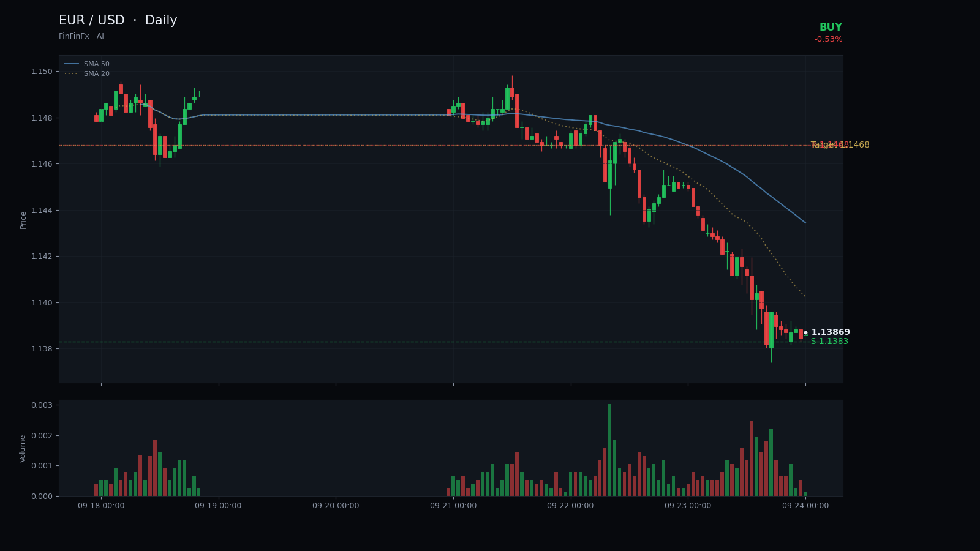Screen dimensions: 980x551
Task: Click the 09-24 00:00 date label
Action: click(805, 506)
